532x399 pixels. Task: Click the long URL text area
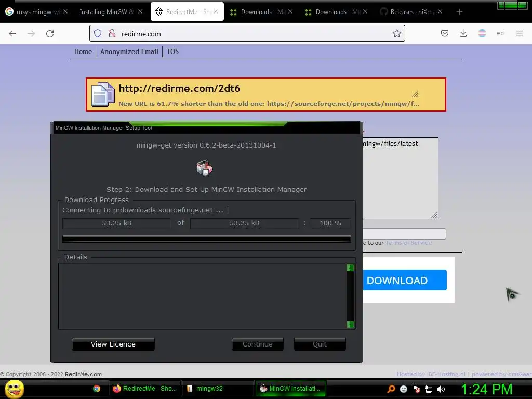(401, 178)
